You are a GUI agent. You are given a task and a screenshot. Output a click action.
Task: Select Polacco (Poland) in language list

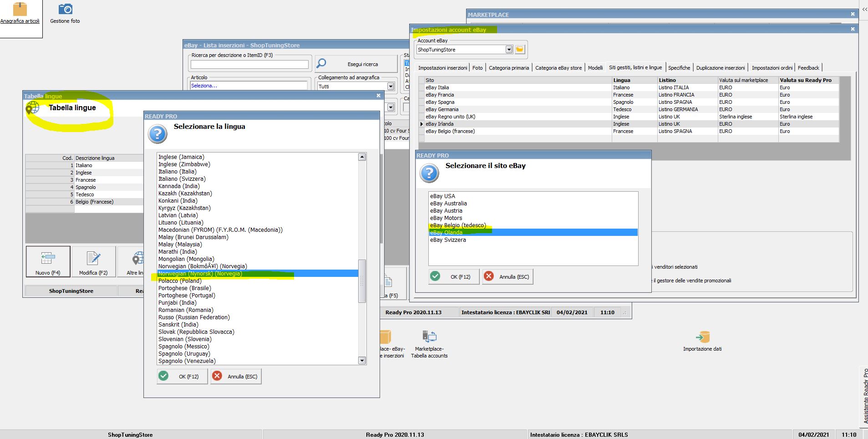pos(258,281)
